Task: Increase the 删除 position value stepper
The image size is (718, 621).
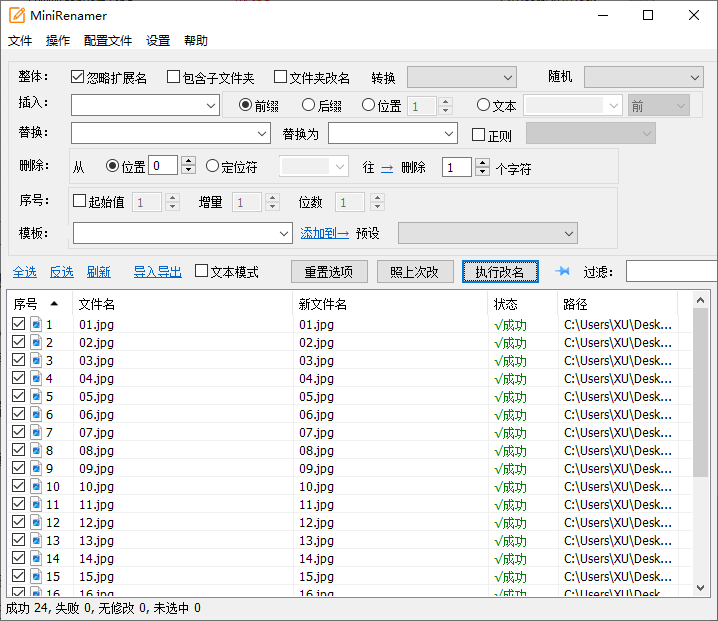Action: tap(188, 161)
